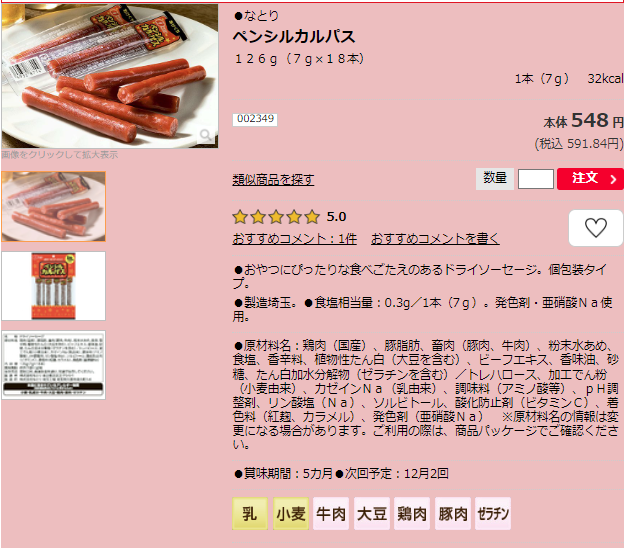Open おすすめコメント：1件 reviews link

point(295,239)
